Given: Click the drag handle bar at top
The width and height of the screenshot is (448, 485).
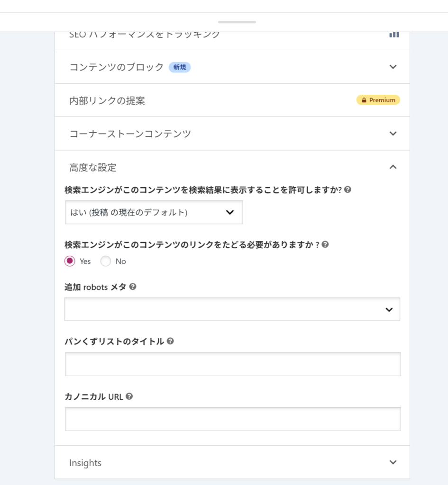Looking at the screenshot, I should pos(237,22).
